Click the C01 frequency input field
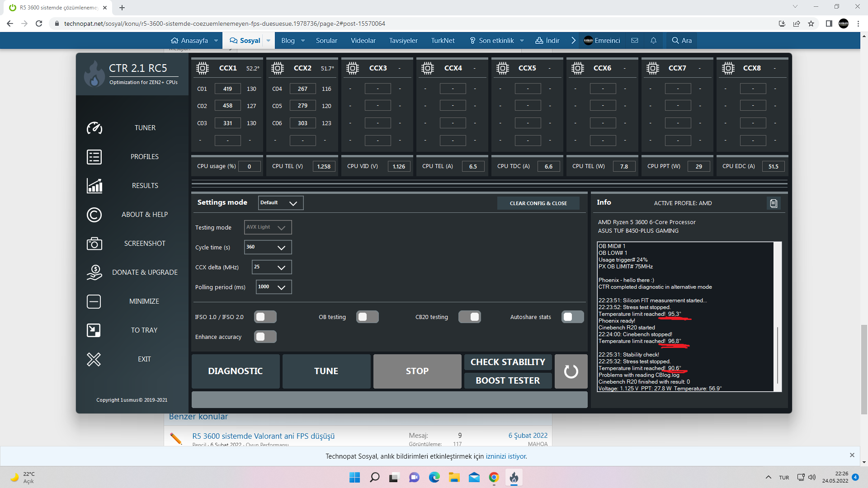 pos(227,89)
